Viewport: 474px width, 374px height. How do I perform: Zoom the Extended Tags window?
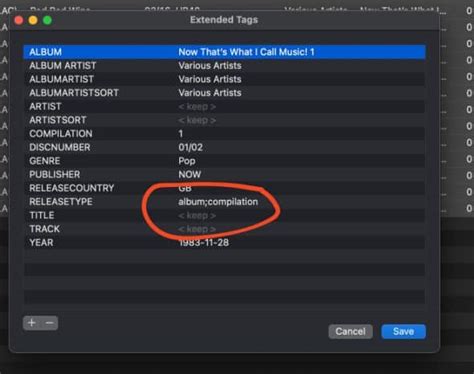point(47,20)
